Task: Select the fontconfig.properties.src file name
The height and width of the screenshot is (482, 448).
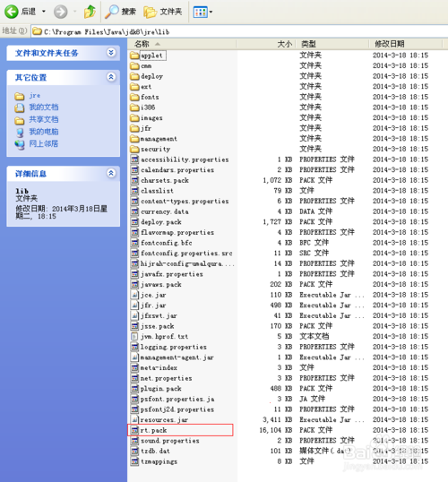Action: pos(186,254)
